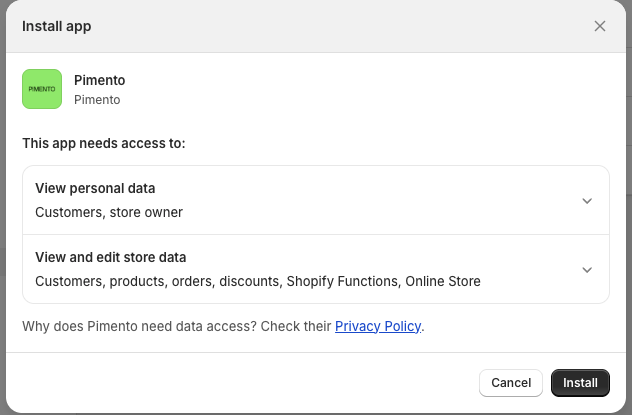Click the View personal data title
632x415 pixels.
[95, 188]
